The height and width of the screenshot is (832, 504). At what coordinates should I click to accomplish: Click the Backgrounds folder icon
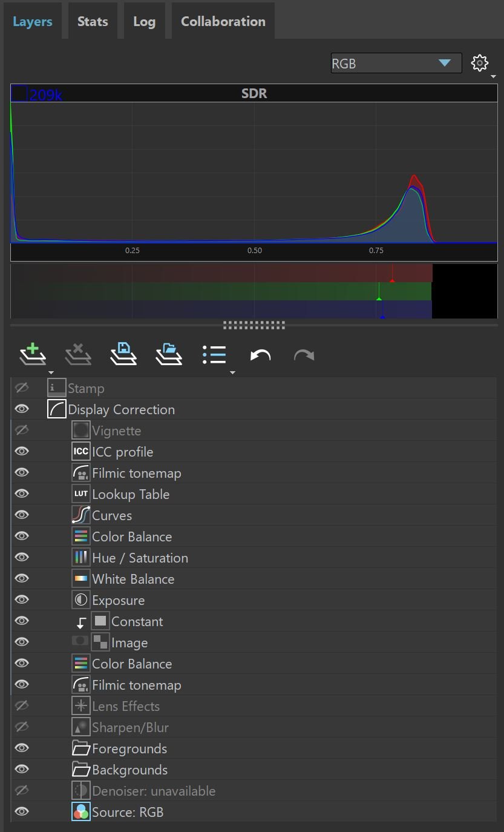80,770
